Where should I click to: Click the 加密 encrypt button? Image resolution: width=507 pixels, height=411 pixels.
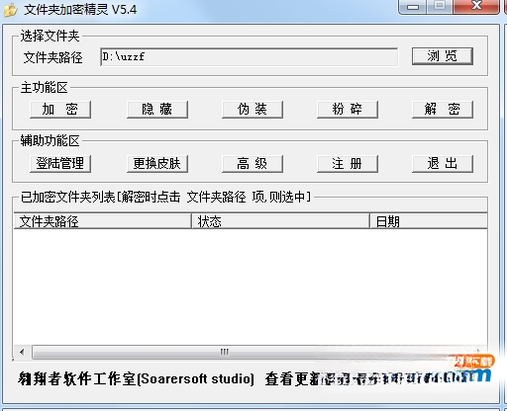click(60, 109)
